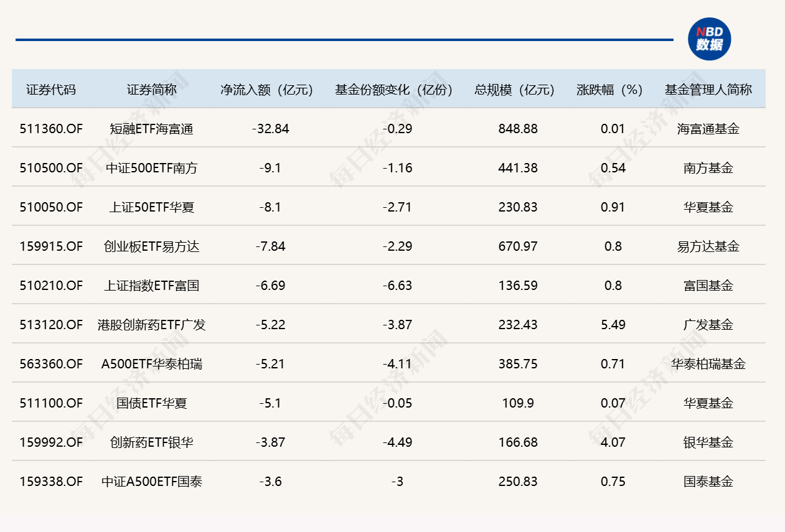The image size is (785, 532).
Task: Click 短融ETF海富通 fund name
Action: point(152,129)
